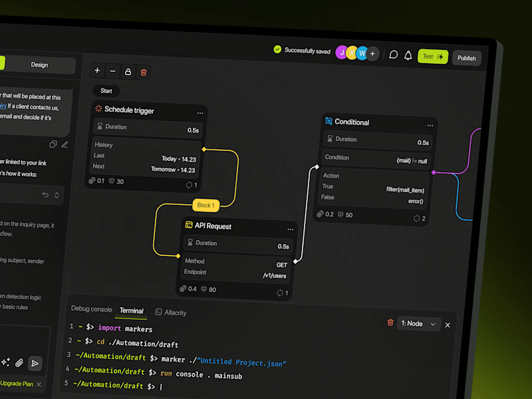This screenshot has width=532, height=399.
Task: Edit the chat message with pencil icon
Action: pyautogui.click(x=65, y=145)
